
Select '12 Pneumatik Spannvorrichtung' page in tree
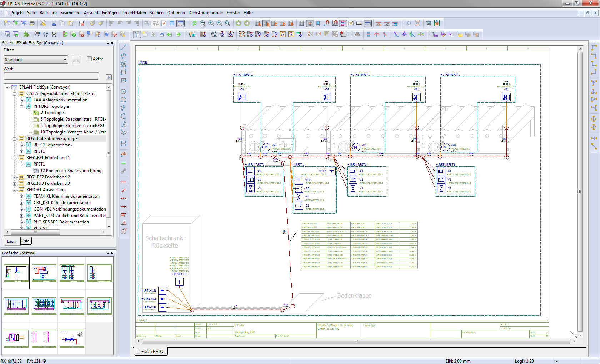71,171
